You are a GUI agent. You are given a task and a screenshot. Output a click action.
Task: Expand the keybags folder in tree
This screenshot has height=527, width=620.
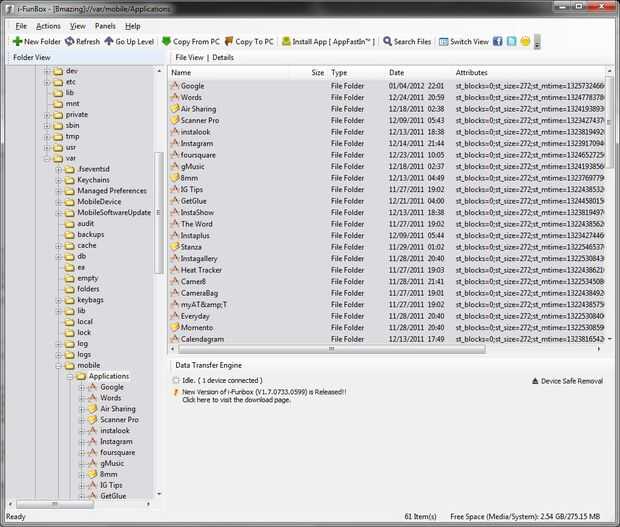59,300
